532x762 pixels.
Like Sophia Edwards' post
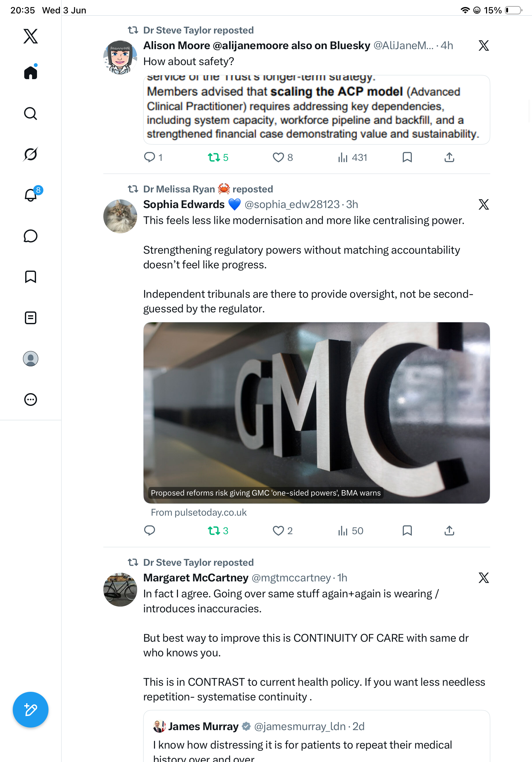(283, 531)
